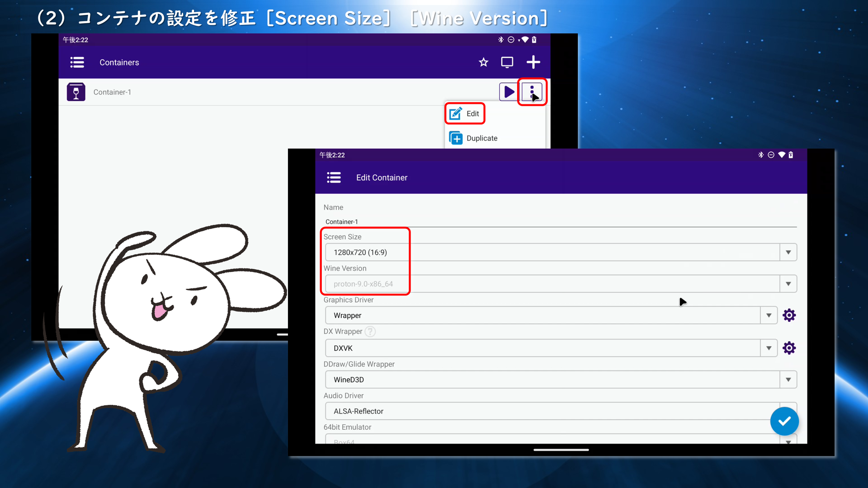Open Graphics Driver gear settings

(789, 315)
